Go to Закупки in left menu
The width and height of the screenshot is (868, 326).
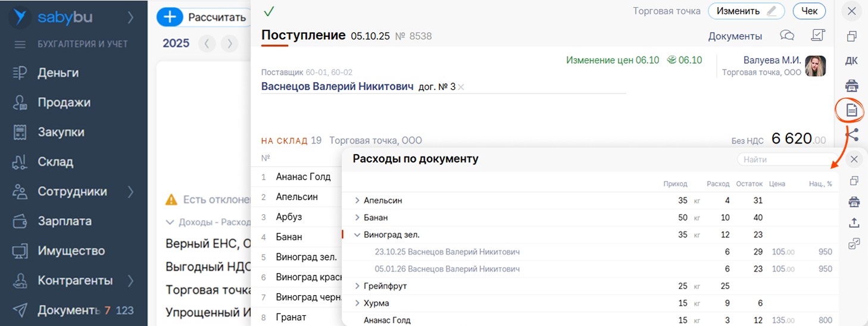tap(61, 132)
